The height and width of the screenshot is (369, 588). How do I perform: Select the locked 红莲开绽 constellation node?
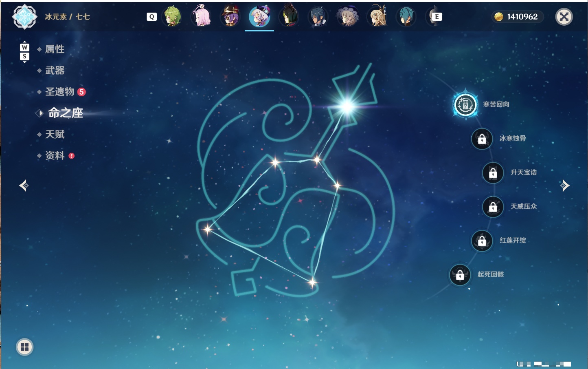[x=482, y=241]
